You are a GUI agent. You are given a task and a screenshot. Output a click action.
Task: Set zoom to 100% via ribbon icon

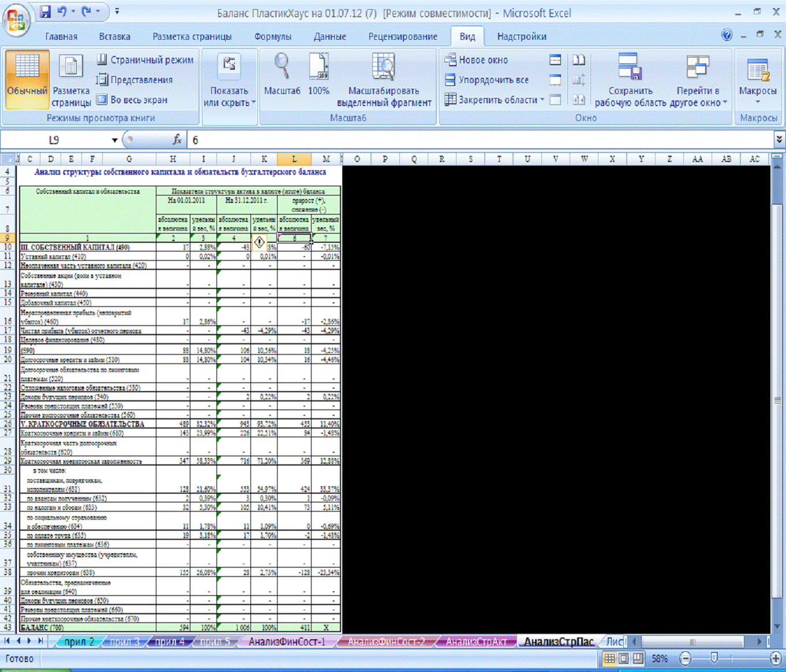[319, 67]
